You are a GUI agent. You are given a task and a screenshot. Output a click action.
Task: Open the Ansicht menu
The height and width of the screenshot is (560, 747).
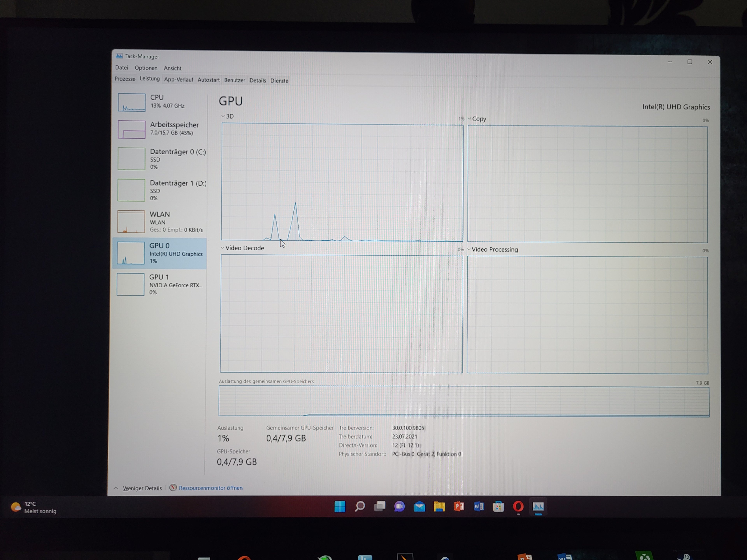[x=173, y=68]
